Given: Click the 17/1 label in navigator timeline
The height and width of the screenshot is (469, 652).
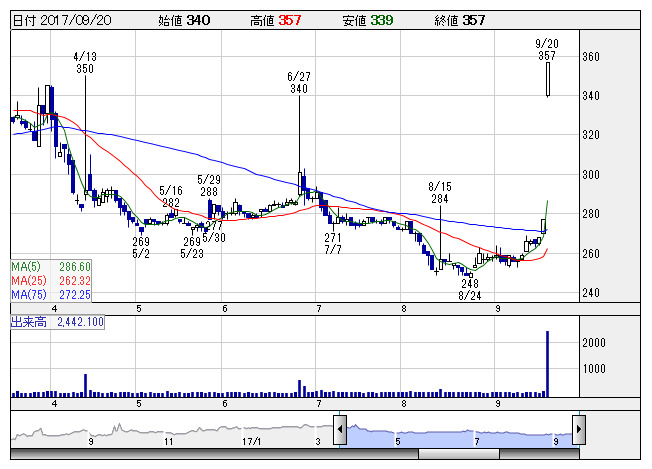Looking at the screenshot, I should [252, 441].
